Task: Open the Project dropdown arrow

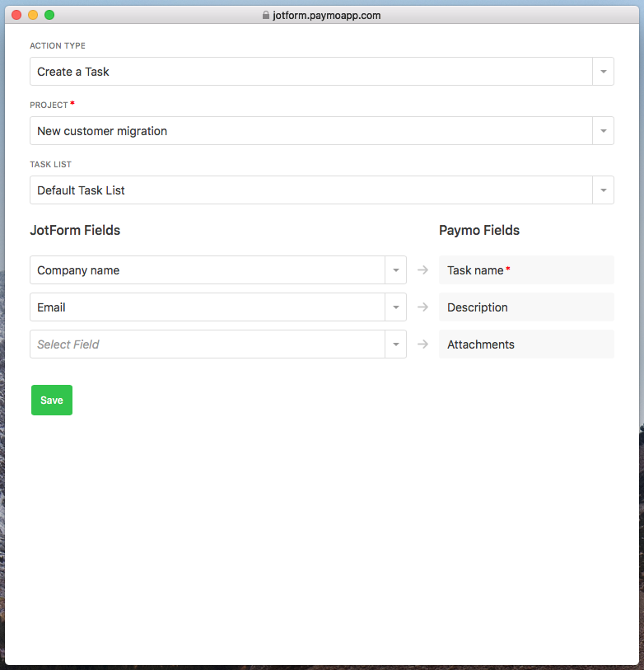Action: (603, 131)
